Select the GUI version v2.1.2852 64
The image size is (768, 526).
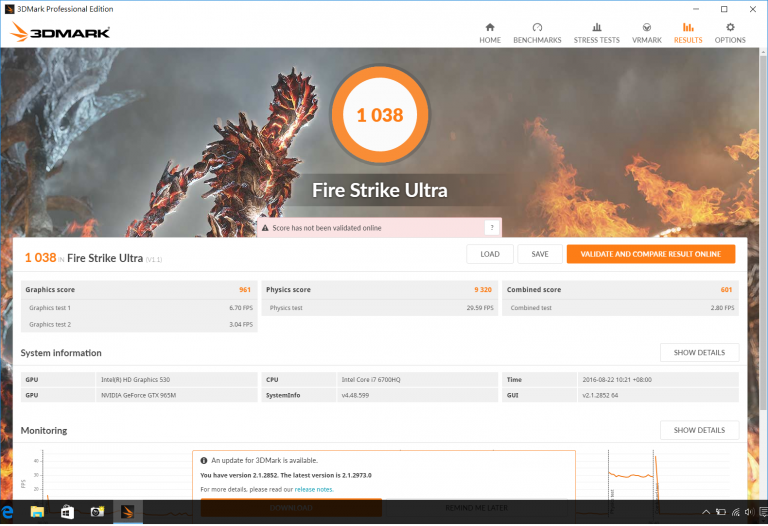pos(600,395)
